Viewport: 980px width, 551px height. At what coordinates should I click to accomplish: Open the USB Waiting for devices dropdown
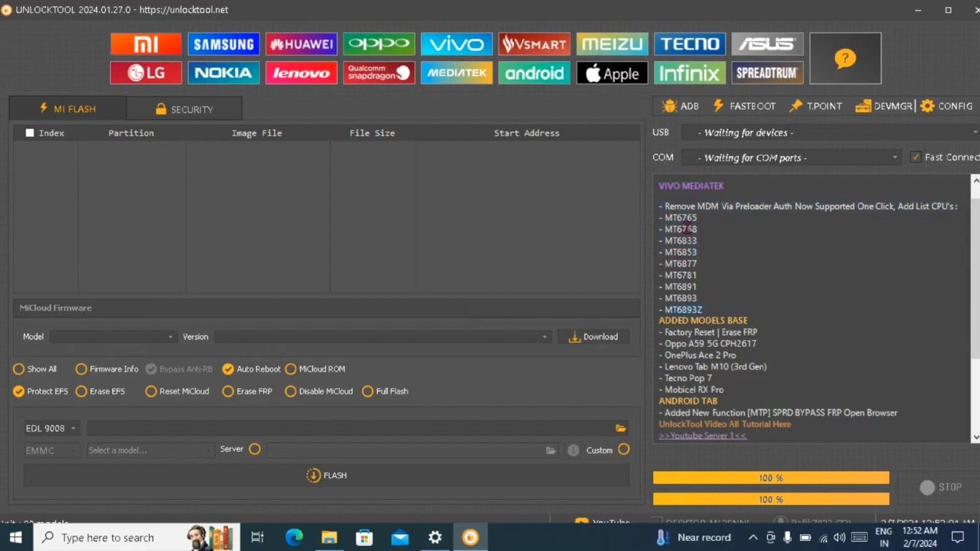[x=830, y=133]
